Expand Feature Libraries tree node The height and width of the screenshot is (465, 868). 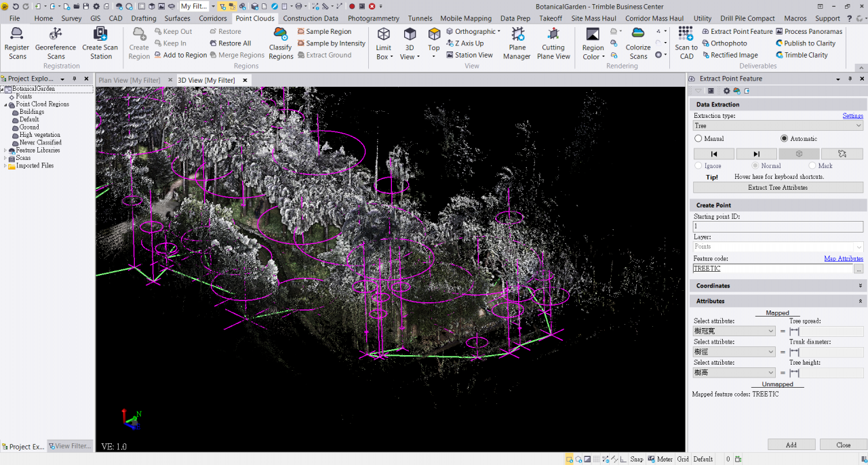point(5,150)
